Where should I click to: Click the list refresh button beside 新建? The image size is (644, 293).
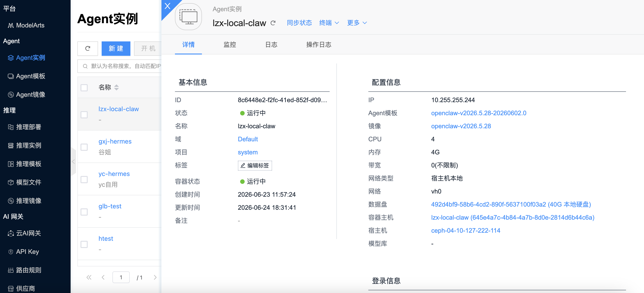click(87, 48)
